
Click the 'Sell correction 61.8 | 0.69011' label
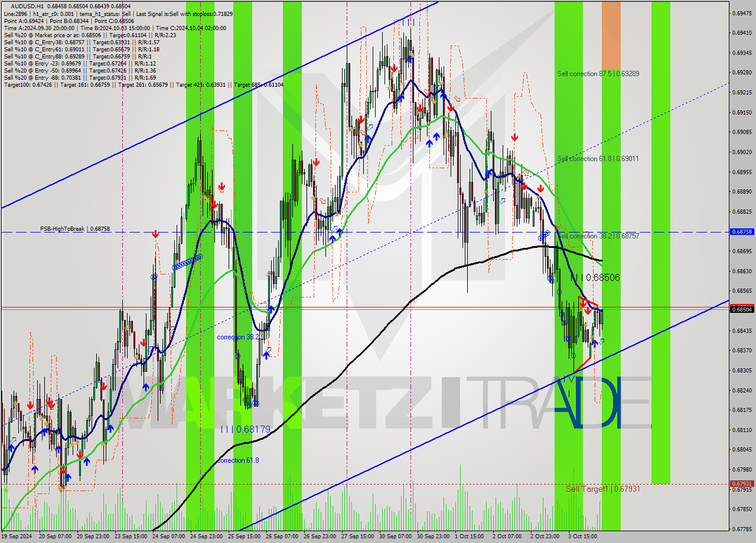[x=598, y=159]
